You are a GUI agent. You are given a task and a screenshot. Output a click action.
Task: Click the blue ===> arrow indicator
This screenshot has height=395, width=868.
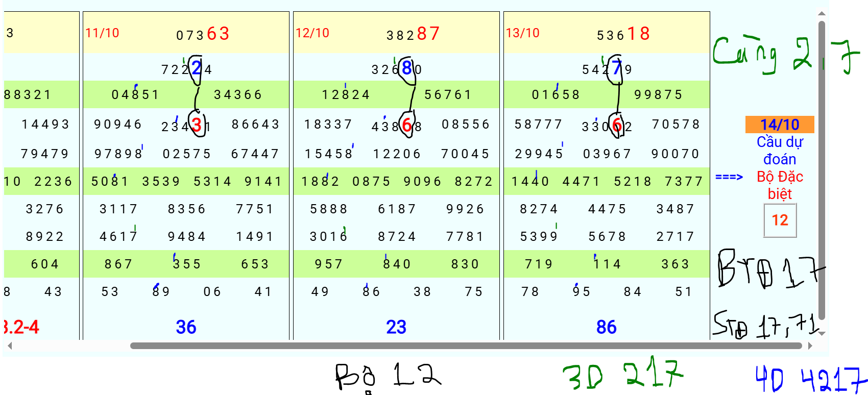(729, 177)
